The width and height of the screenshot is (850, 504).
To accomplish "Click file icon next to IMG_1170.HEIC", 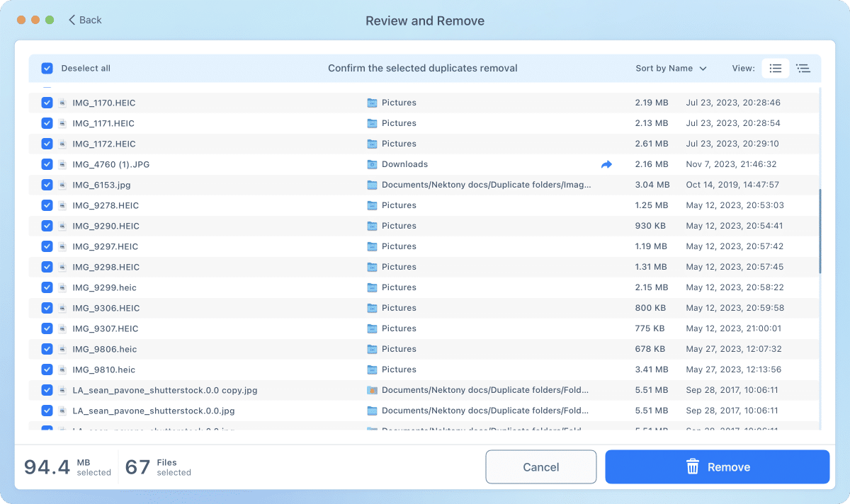I will [x=63, y=103].
